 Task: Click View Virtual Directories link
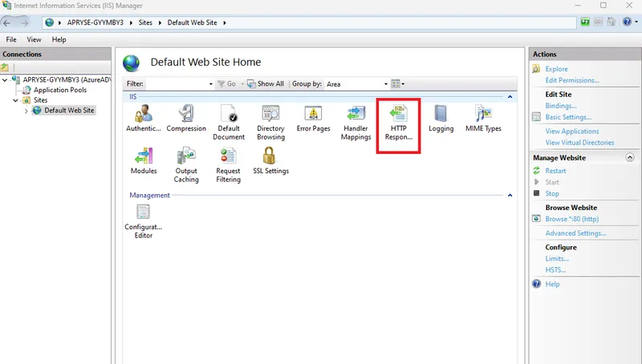pyautogui.click(x=579, y=143)
